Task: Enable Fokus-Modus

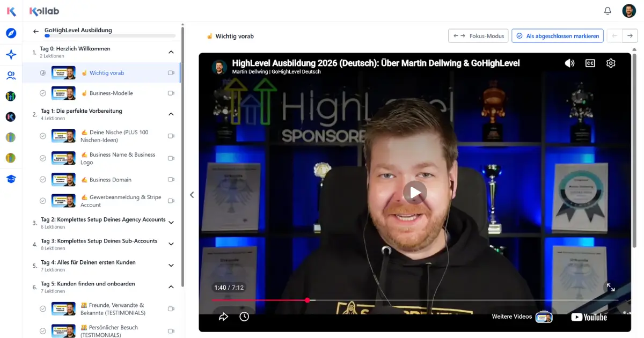Action: 478,36
